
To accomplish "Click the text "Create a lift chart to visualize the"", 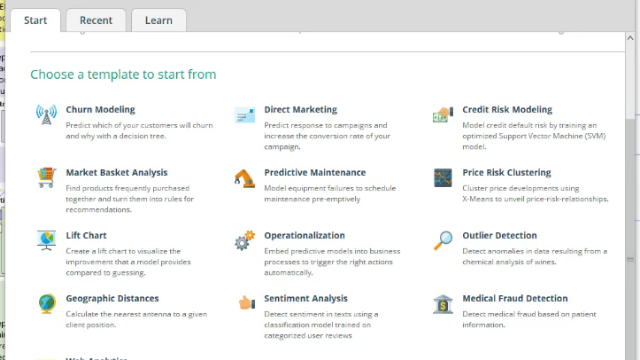I will 123,251.
